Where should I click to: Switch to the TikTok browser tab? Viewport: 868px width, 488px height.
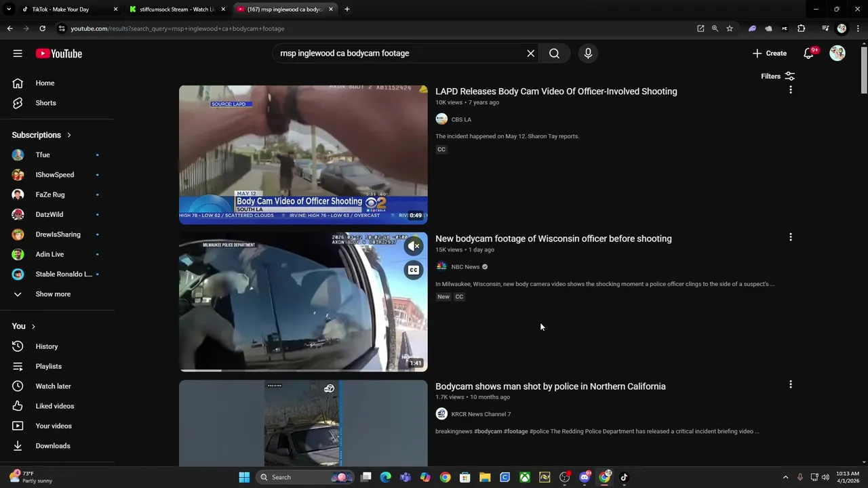point(68,9)
